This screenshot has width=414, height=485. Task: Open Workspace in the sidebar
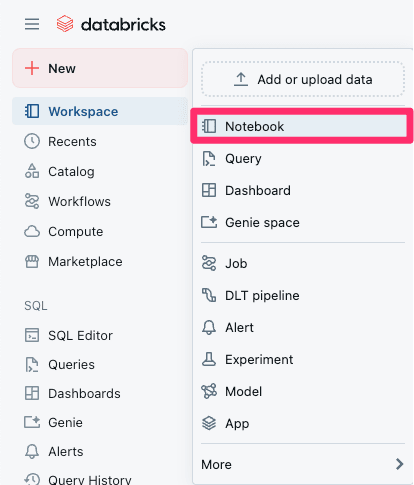(x=100, y=111)
